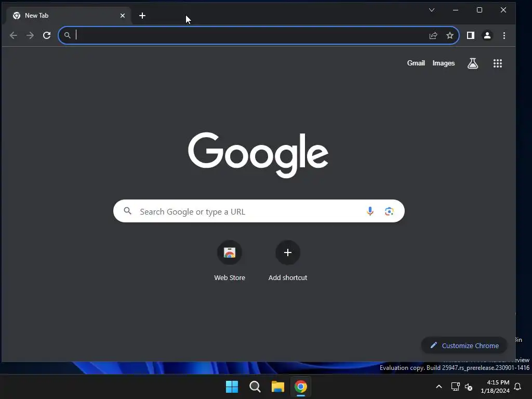Reload the current page
This screenshot has height=399, width=532.
point(47,35)
